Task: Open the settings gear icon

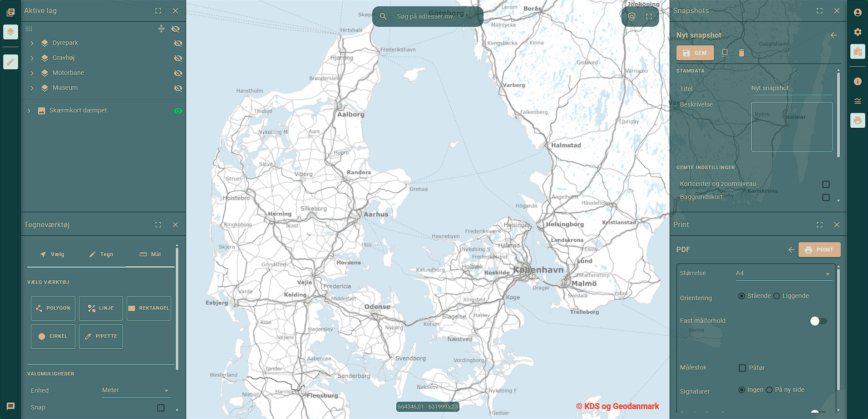Action: coord(857,32)
